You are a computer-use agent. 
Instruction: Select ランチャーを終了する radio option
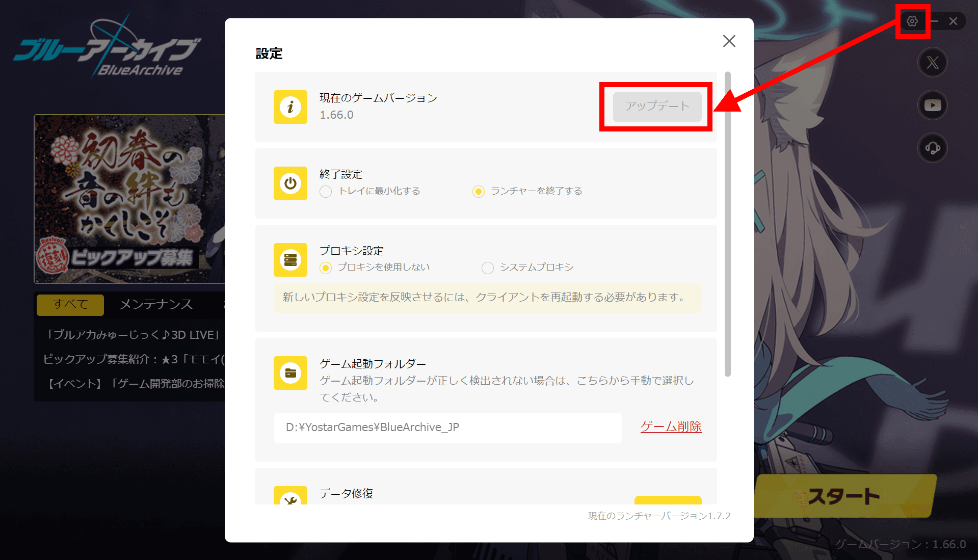click(x=478, y=192)
